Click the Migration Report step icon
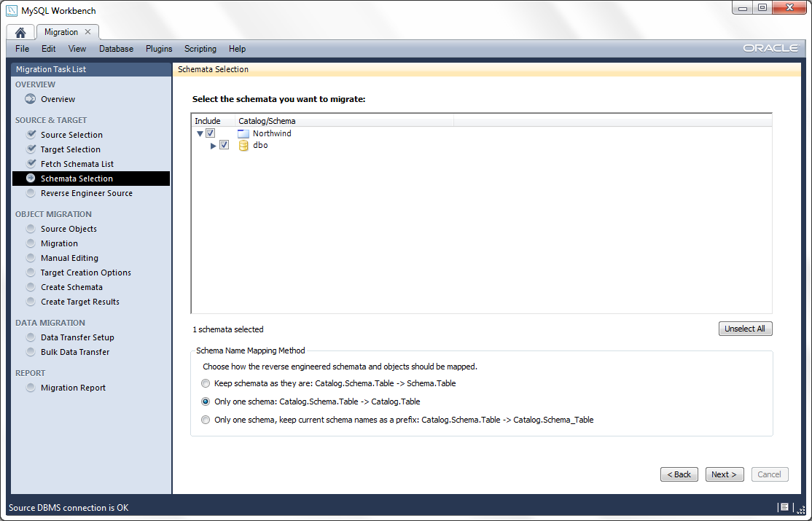The image size is (812, 521). point(31,388)
